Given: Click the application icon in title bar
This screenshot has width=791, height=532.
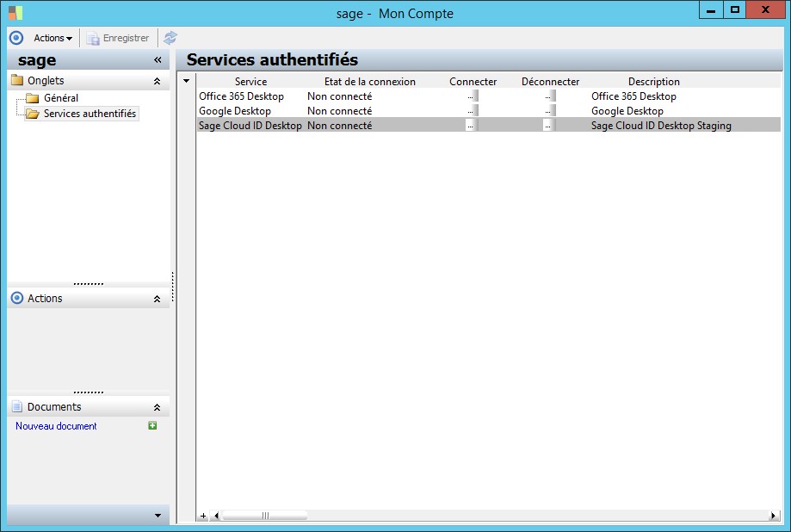Looking at the screenshot, I should (15, 13).
